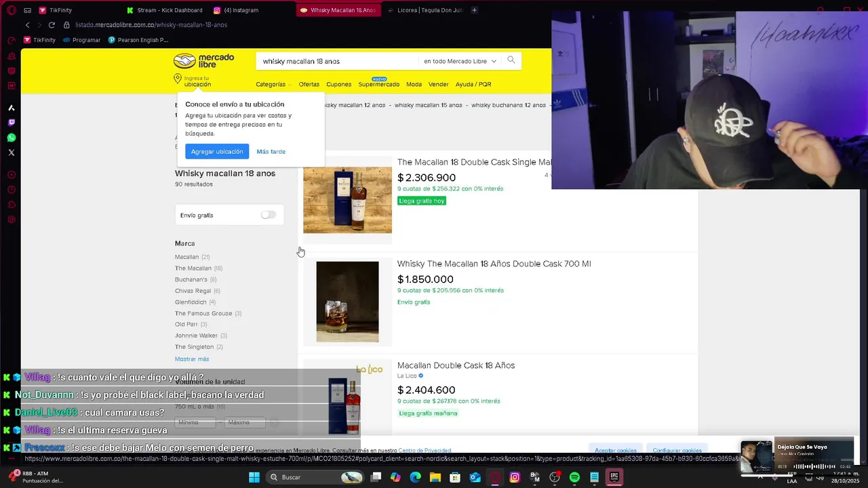Click the Mercado Libre search input field
Screen dimensions: 868x488
(337, 61)
